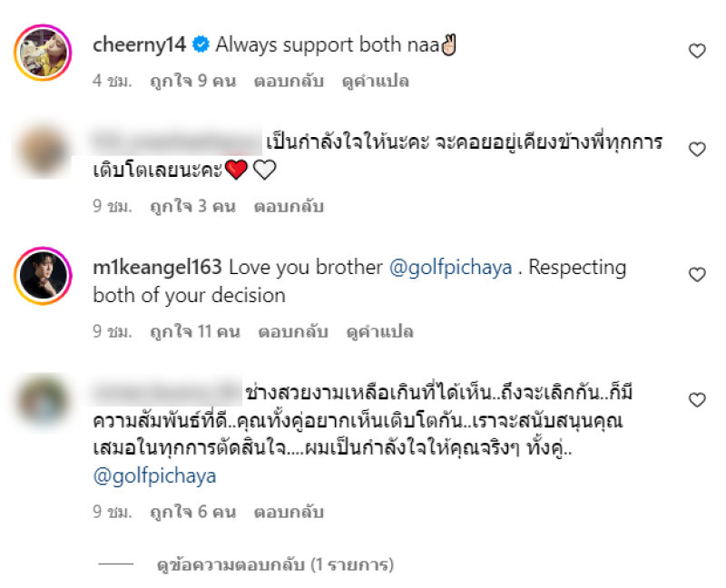Screen dimensions: 726x588
Task: Follow the @golfpichaya mention in m1keangel163's comment
Action: click(450, 268)
